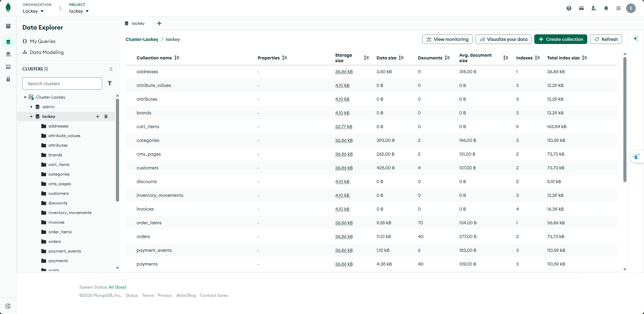Image resolution: width=644 pixels, height=314 pixels.
Task: Click the collections table scrollbar
Action: (x=625, y=120)
